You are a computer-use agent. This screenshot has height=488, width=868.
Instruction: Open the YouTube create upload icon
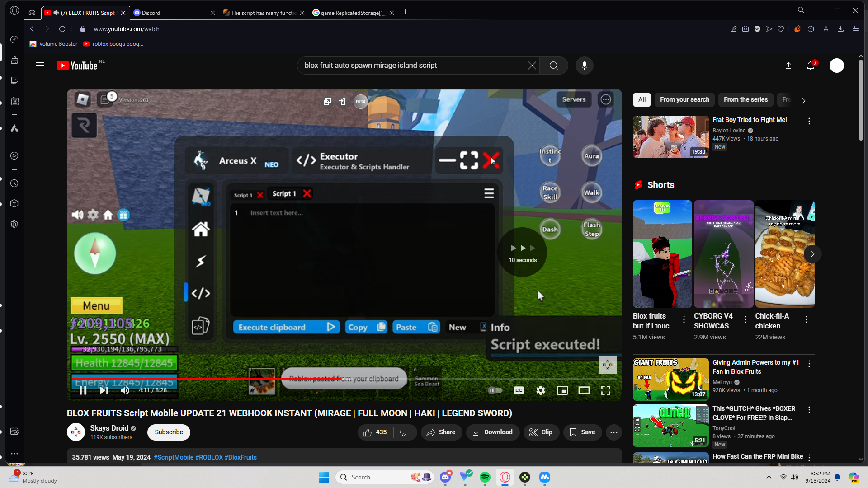coord(788,66)
